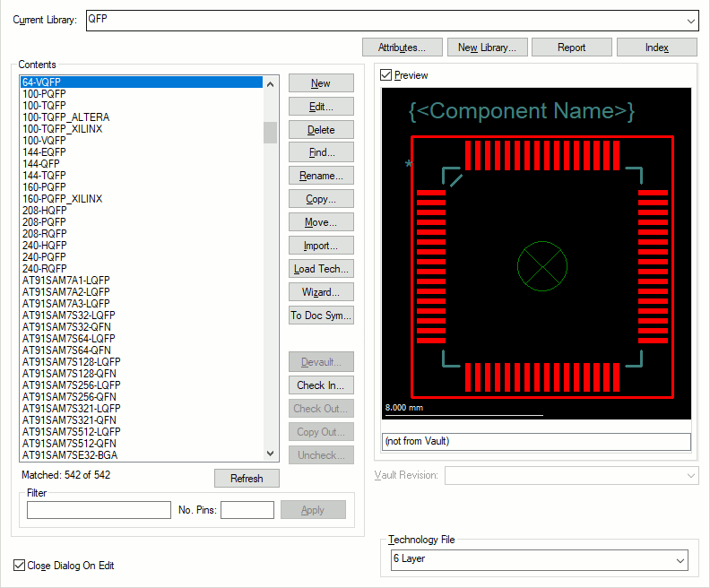
Task: Click the Index button
Action: (x=656, y=48)
